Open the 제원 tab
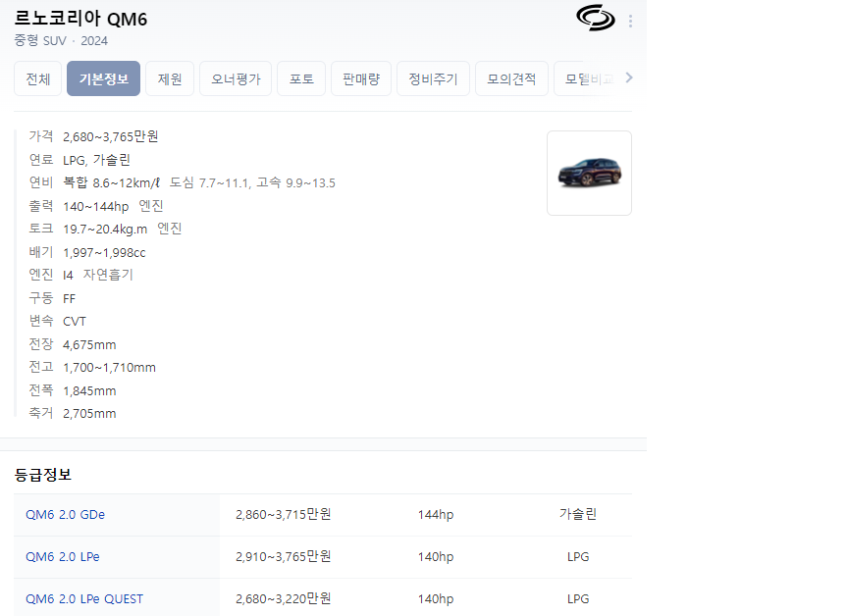848x616 pixels. point(170,78)
